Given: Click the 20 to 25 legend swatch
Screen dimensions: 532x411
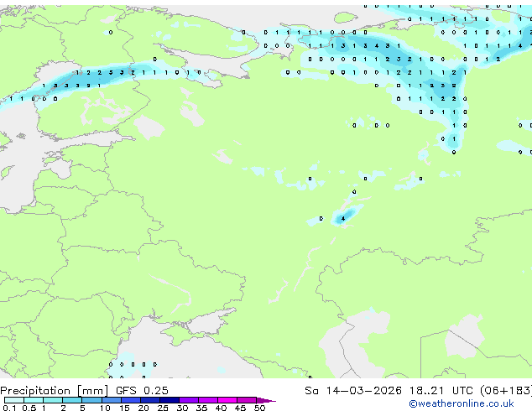Looking at the screenshot, I should coord(149,400).
